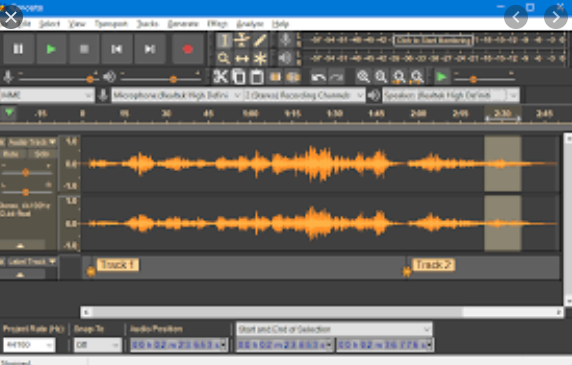
Task: Open the Speakers playback device dropdown
Action: (x=451, y=96)
